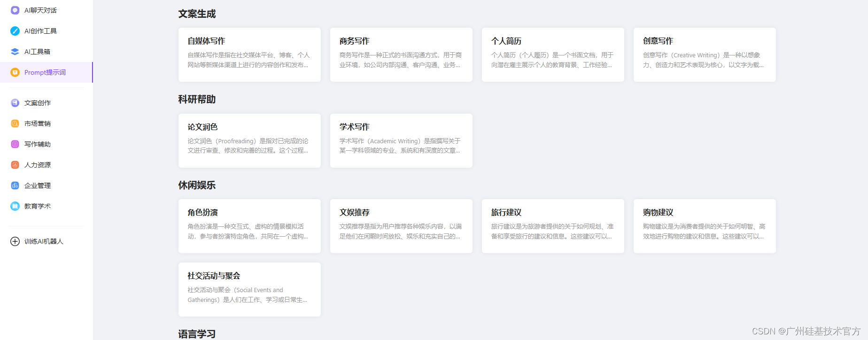Viewport: 868px width, 340px height.
Task: Open the 购物建议 prompt card
Action: tap(705, 226)
